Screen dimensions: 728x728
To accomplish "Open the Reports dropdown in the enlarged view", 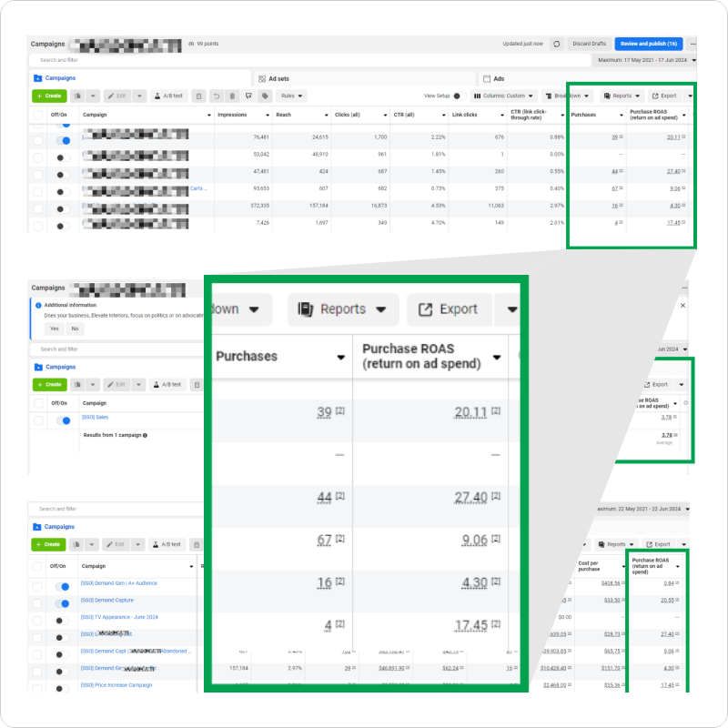I will click(342, 309).
